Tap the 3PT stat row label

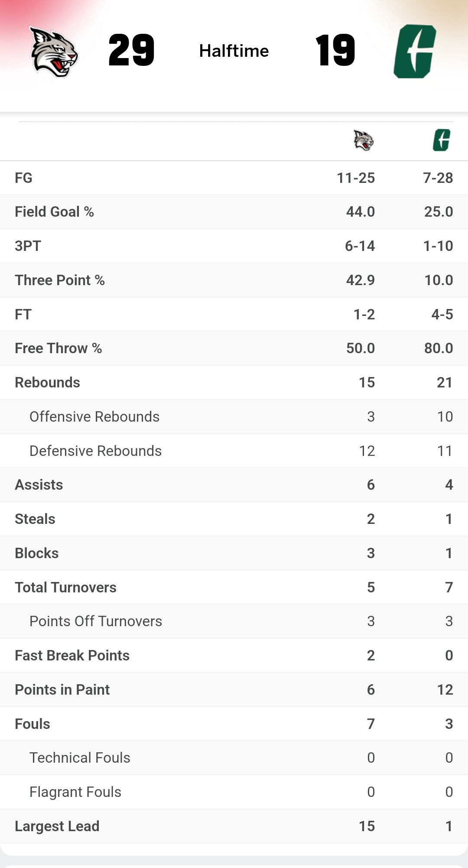click(x=28, y=246)
